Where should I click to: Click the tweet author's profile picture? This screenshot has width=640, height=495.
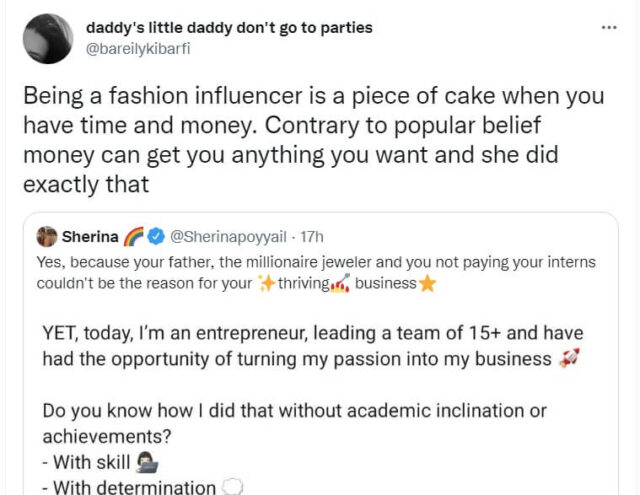[47, 39]
